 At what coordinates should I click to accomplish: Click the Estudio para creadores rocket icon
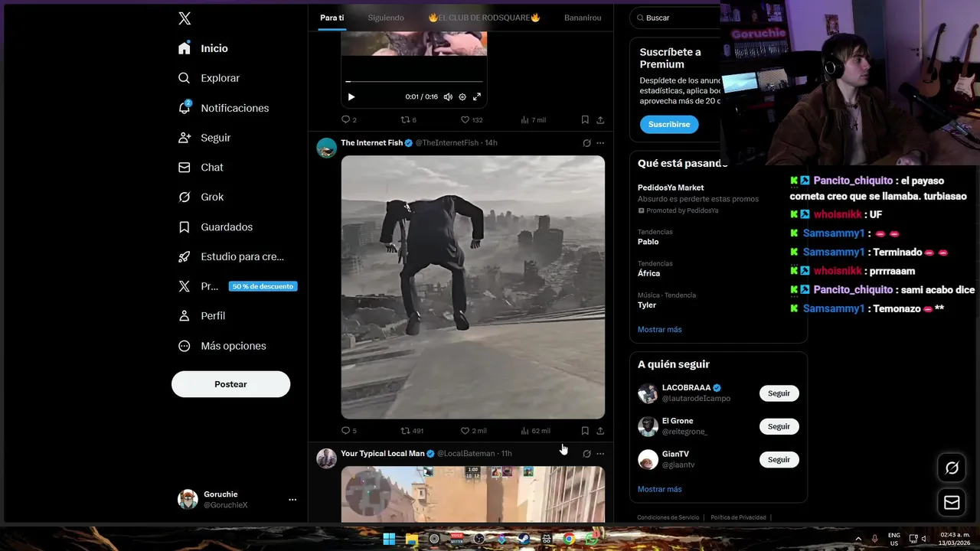pyautogui.click(x=184, y=257)
